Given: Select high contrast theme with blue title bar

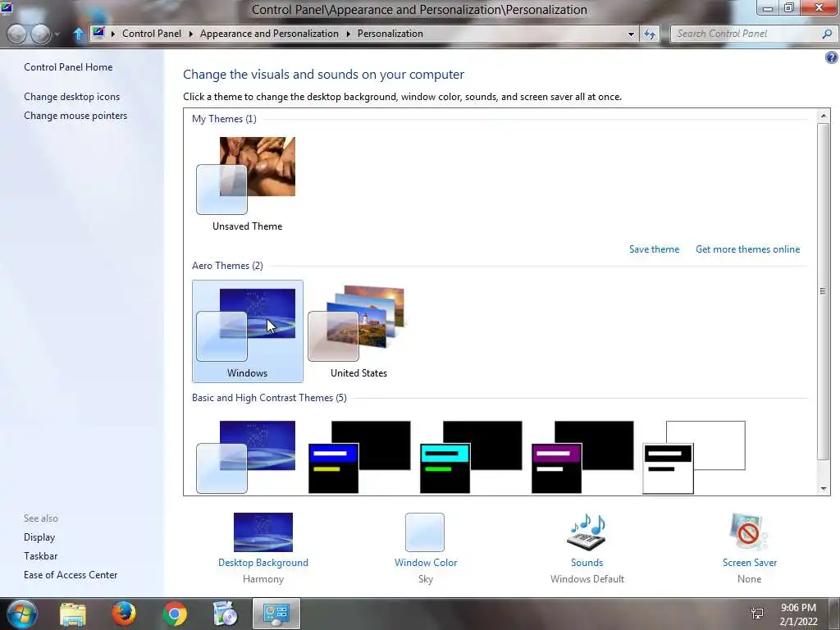Looking at the screenshot, I should click(x=359, y=457).
